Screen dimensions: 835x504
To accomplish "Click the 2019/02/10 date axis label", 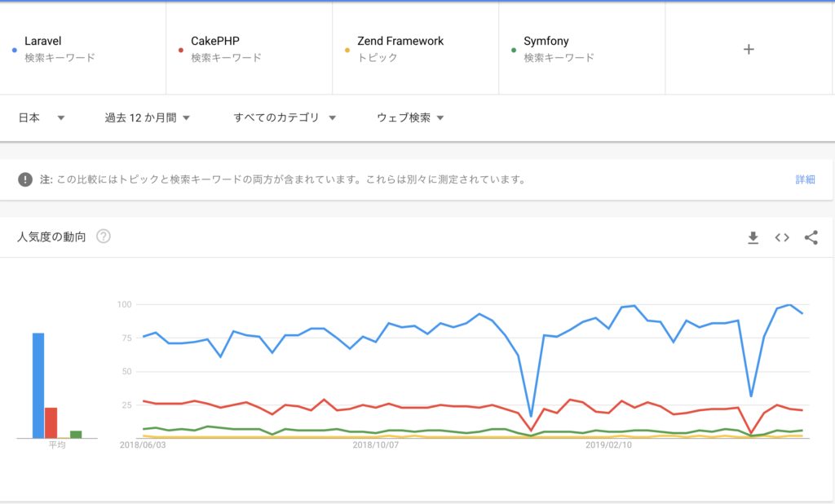I will 608,444.
